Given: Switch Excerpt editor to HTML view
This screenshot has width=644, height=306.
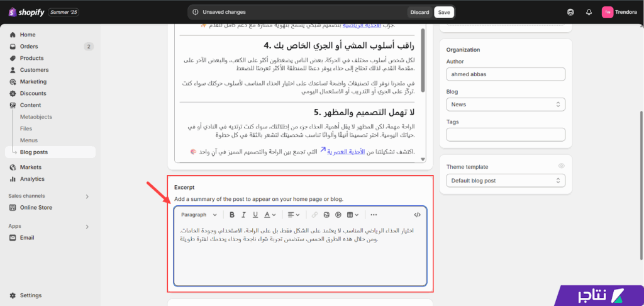Looking at the screenshot, I should (417, 215).
